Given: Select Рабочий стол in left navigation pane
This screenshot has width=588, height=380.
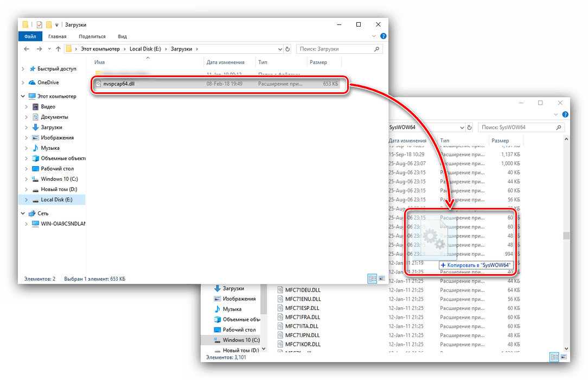Looking at the screenshot, I should point(57,169).
